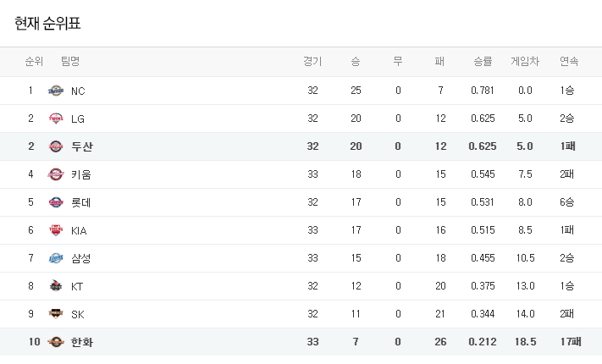Click the KIA Tigers team logo

tap(56, 230)
